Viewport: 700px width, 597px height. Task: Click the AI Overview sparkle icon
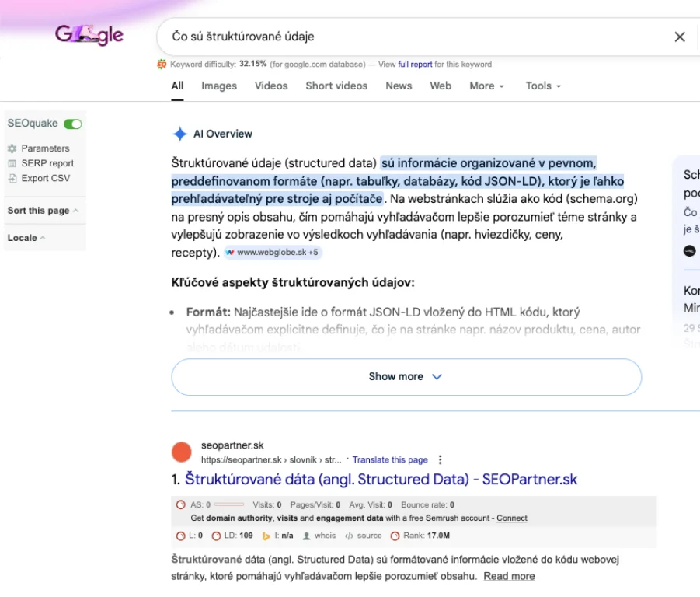point(179,134)
